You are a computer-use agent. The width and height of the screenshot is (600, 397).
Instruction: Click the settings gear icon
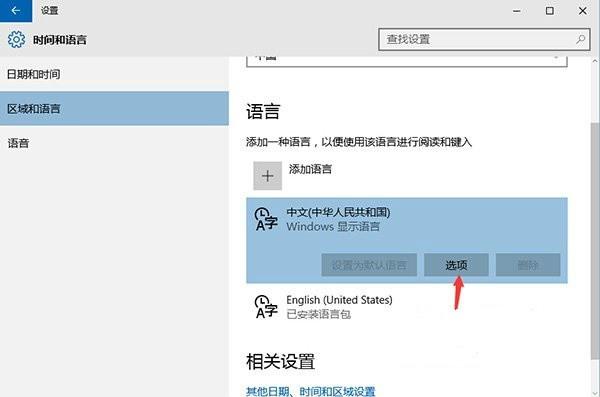point(16,39)
